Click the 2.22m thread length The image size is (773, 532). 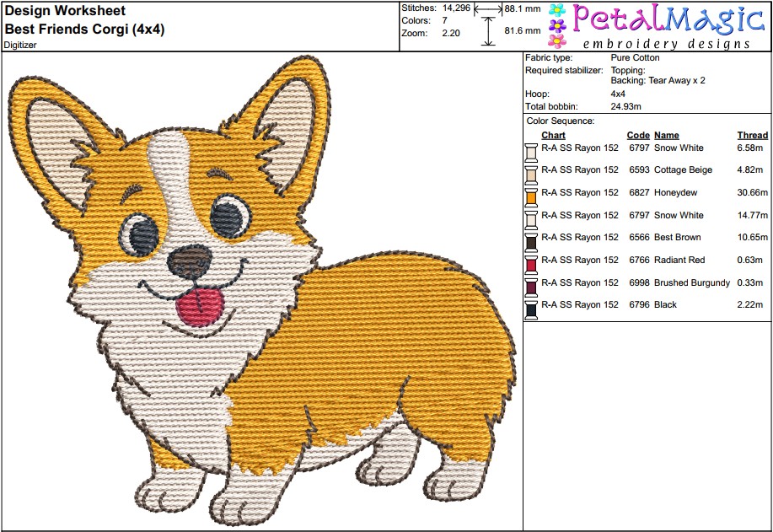750,304
